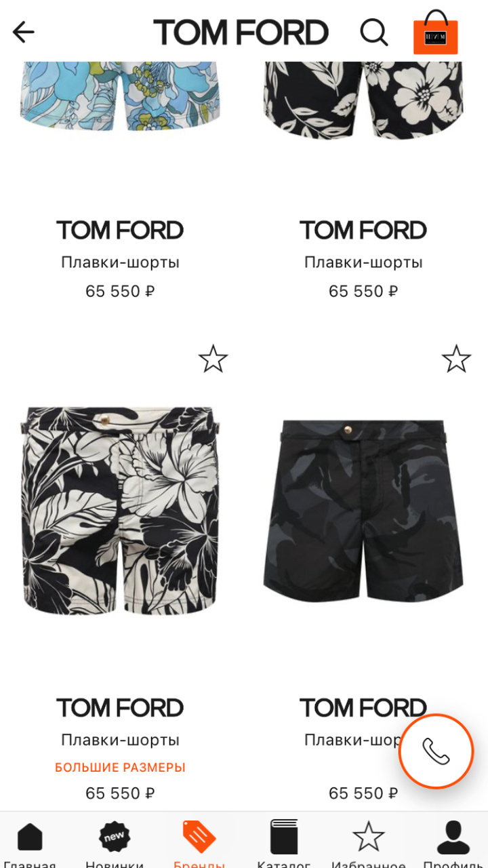Viewport: 488px width, 868px height.
Task: Tap the TOM FORD header title
Action: [x=241, y=33]
